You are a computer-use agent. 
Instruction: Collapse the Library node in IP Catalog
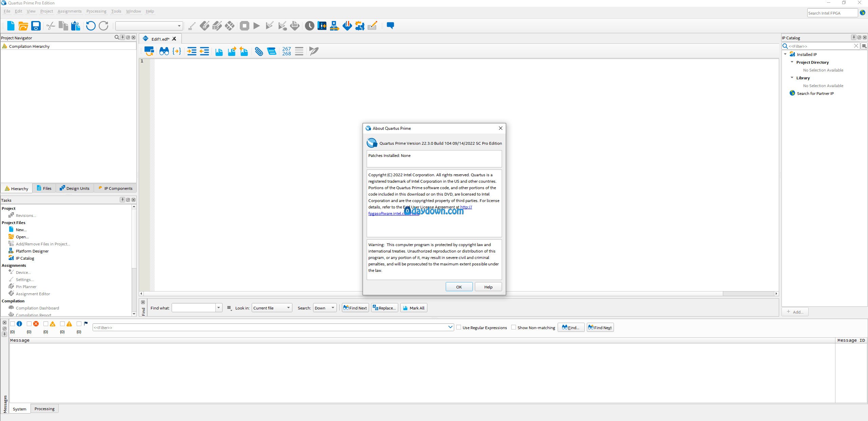coord(792,78)
